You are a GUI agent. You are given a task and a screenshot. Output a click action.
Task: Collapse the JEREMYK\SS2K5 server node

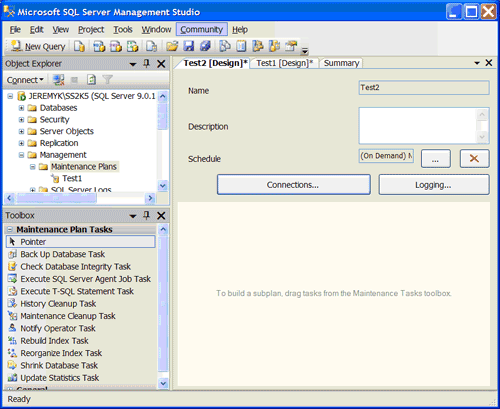pos(10,96)
